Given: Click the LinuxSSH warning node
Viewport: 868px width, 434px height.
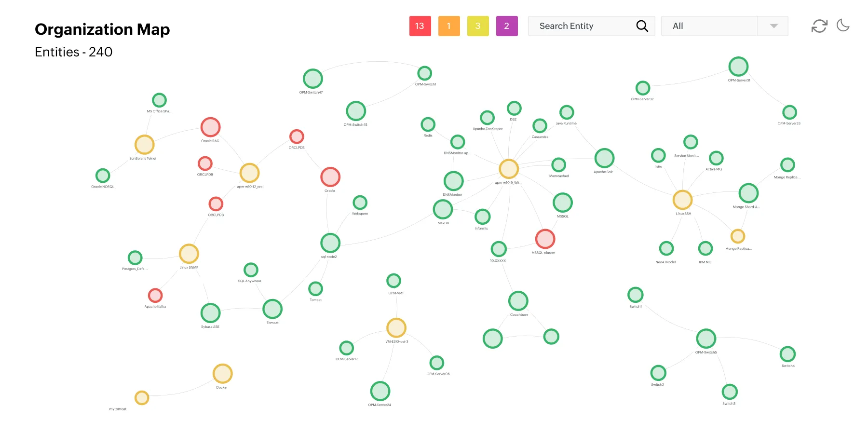Looking at the screenshot, I should coord(682,199).
